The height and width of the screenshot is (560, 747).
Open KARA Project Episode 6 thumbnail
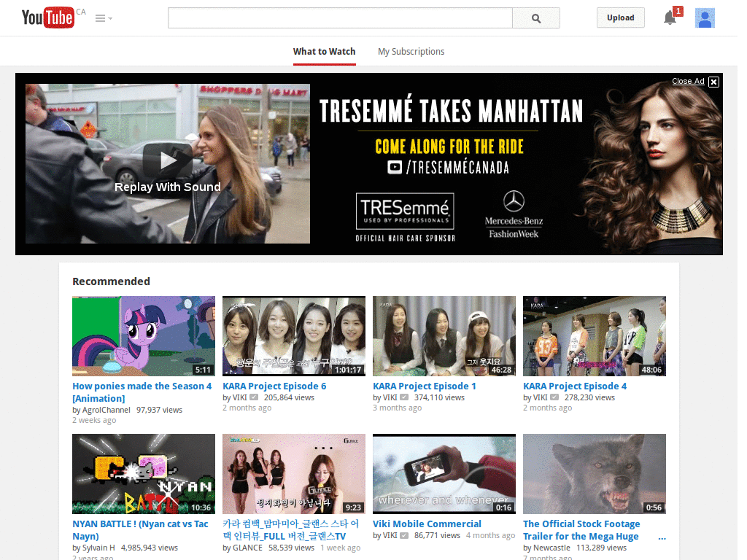(294, 336)
